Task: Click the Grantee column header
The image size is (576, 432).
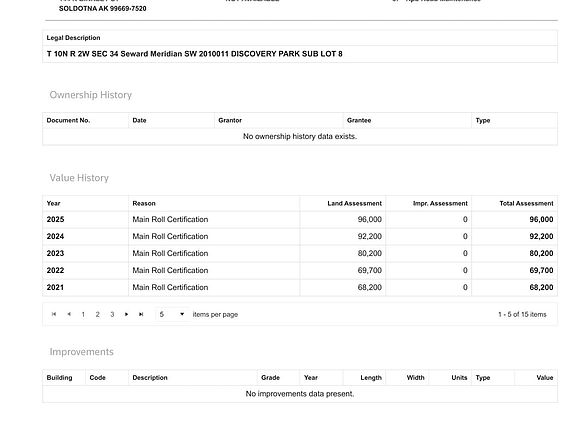Action: [359, 120]
